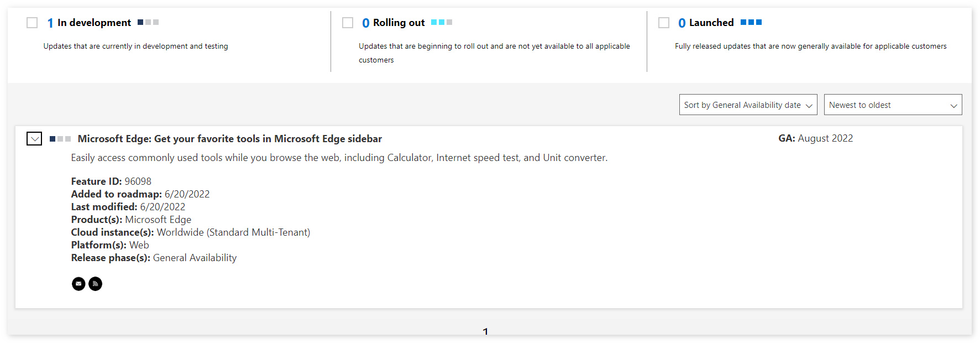This screenshot has width=980, height=343.
Task: Open the Newest to oldest order dropdown
Action: 893,105
